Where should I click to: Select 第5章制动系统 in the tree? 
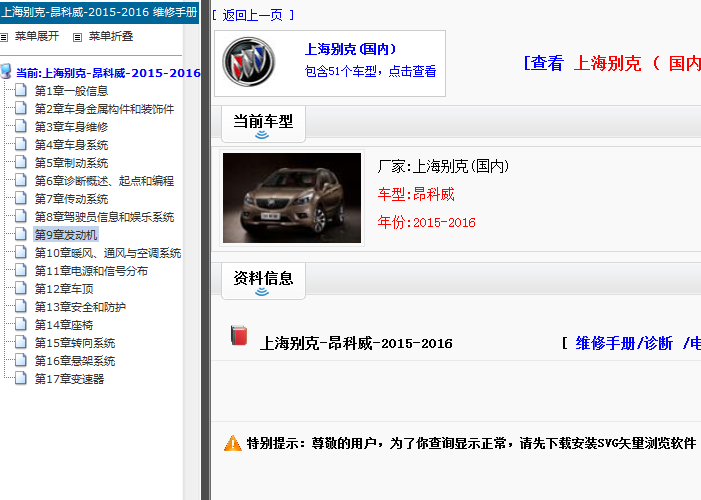pos(72,163)
